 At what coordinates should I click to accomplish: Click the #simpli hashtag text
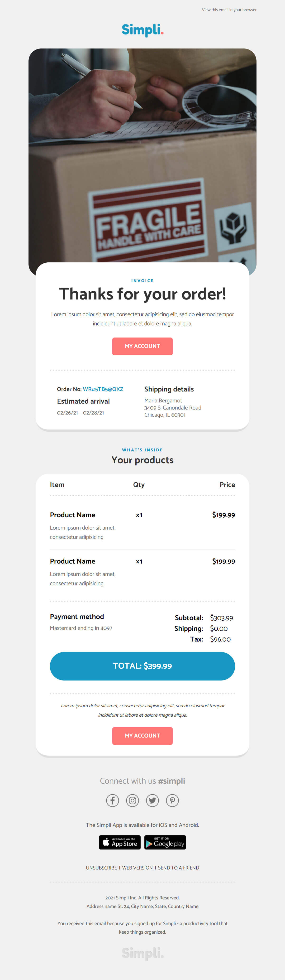pos(171,781)
